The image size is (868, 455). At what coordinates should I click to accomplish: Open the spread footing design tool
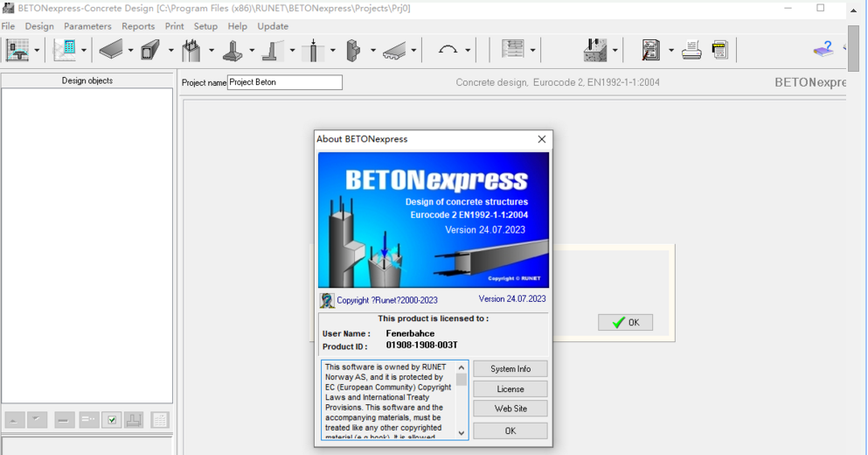click(233, 51)
